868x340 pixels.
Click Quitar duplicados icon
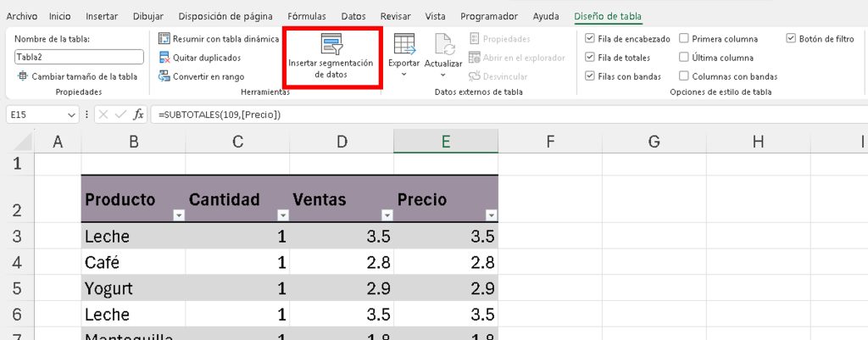[164, 58]
